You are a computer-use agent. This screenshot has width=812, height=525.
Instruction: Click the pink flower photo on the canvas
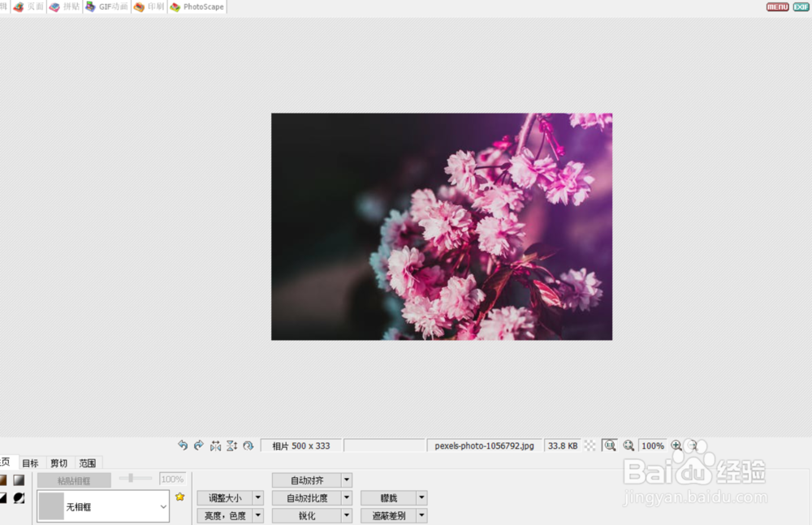tap(442, 226)
